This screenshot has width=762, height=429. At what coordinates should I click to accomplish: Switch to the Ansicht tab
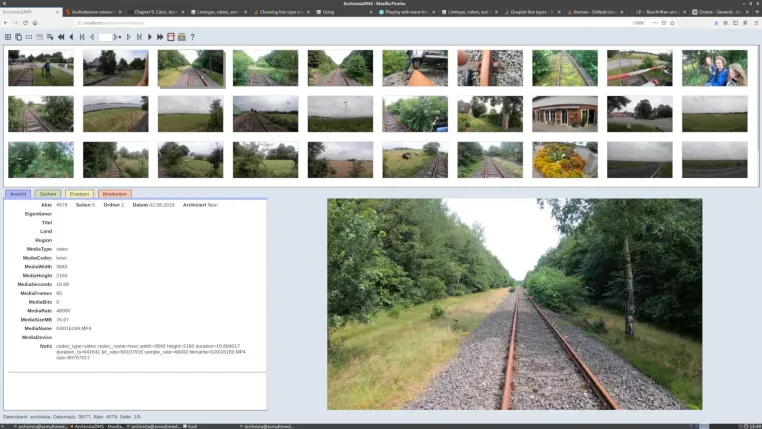(x=18, y=194)
